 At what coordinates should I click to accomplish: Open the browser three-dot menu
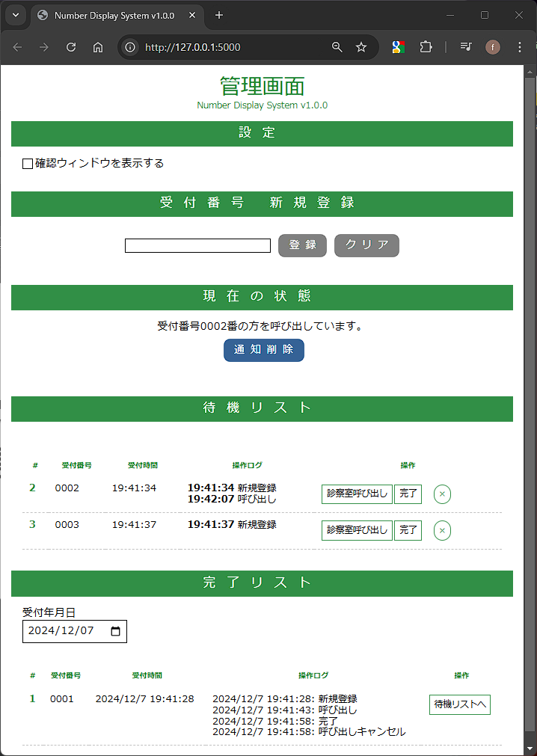pyautogui.click(x=520, y=47)
